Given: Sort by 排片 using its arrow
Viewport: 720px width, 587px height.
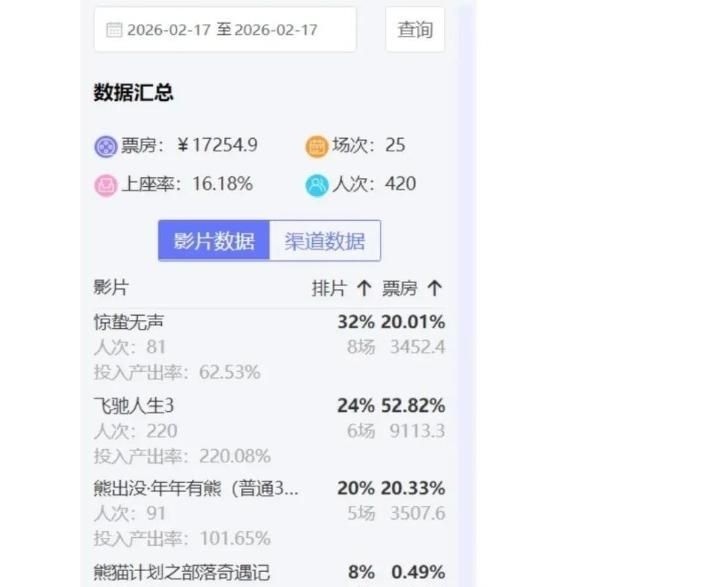Looking at the screenshot, I should (x=364, y=289).
